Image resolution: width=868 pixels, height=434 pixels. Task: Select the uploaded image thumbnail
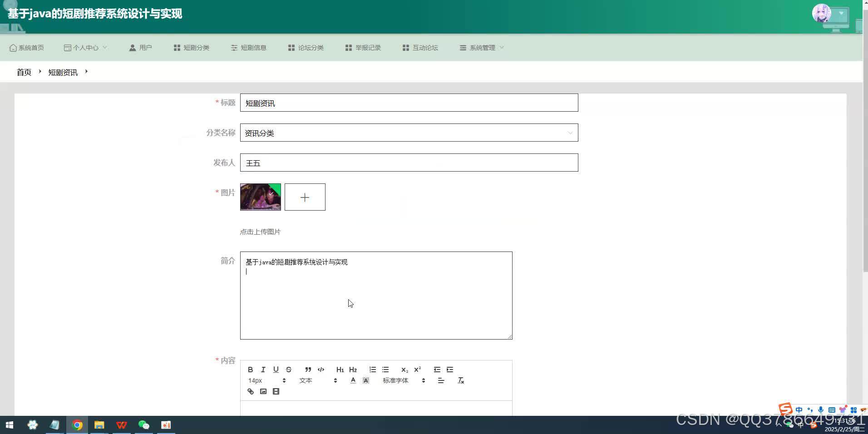[261, 197]
